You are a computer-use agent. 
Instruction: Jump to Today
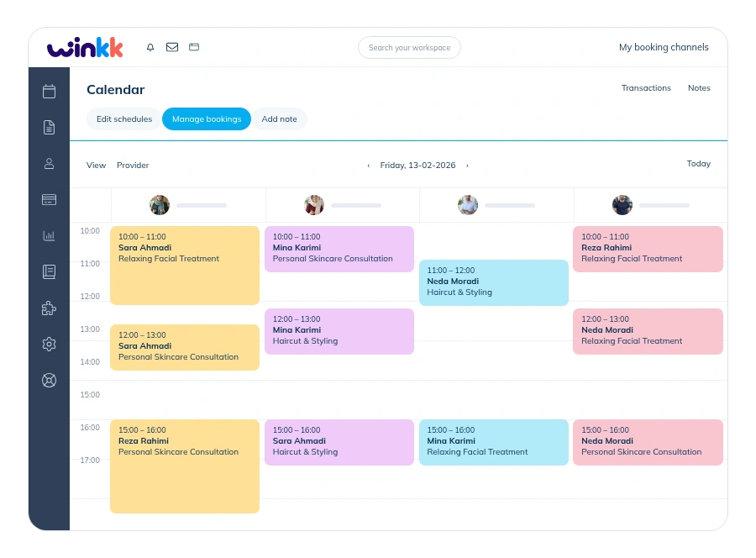tap(699, 164)
